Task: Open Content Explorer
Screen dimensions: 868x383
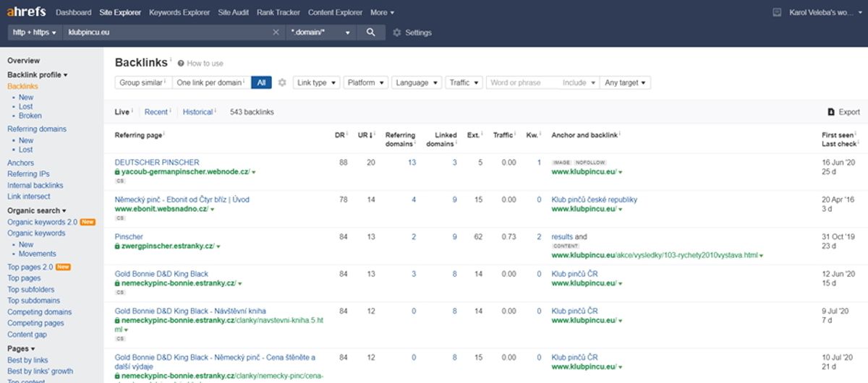Action: tap(335, 12)
